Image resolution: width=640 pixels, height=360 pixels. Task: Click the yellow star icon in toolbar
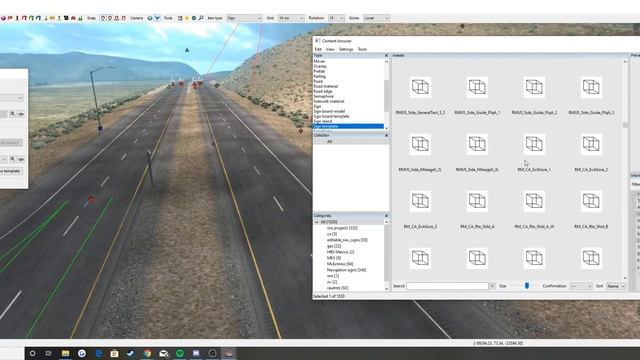(x=187, y=18)
